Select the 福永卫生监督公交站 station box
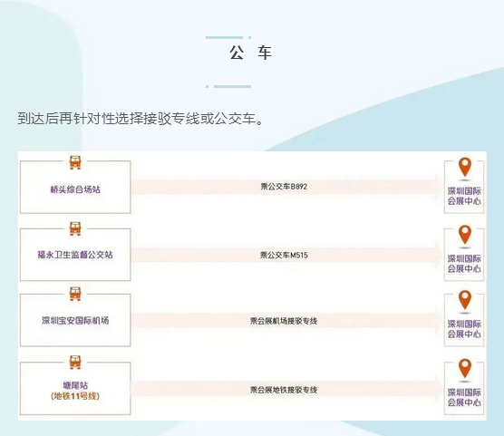The image size is (504, 436). 75,255
